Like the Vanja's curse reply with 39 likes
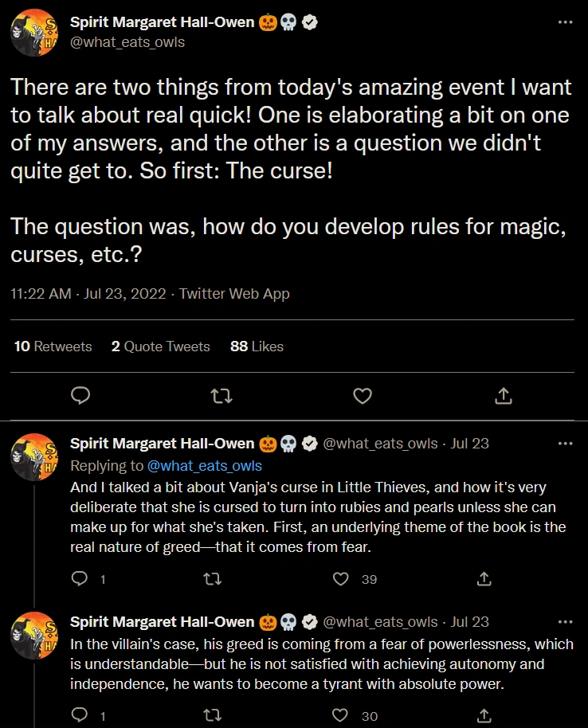 (x=342, y=579)
